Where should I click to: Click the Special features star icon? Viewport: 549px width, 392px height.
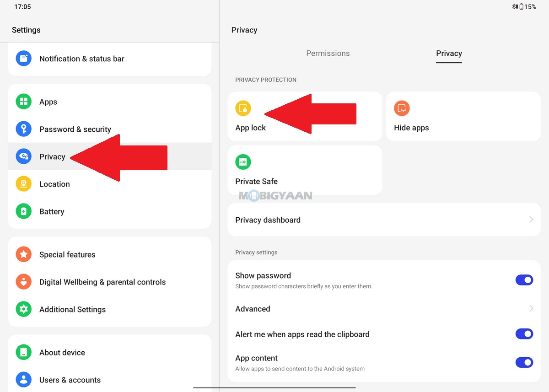(x=24, y=254)
